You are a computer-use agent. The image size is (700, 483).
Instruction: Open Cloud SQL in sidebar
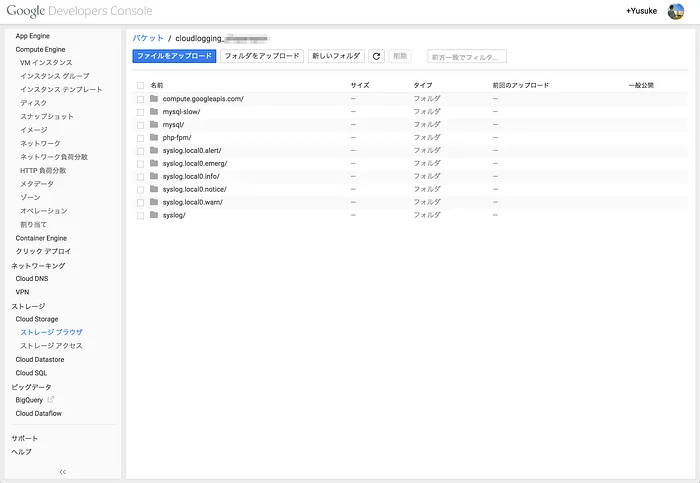coord(31,373)
